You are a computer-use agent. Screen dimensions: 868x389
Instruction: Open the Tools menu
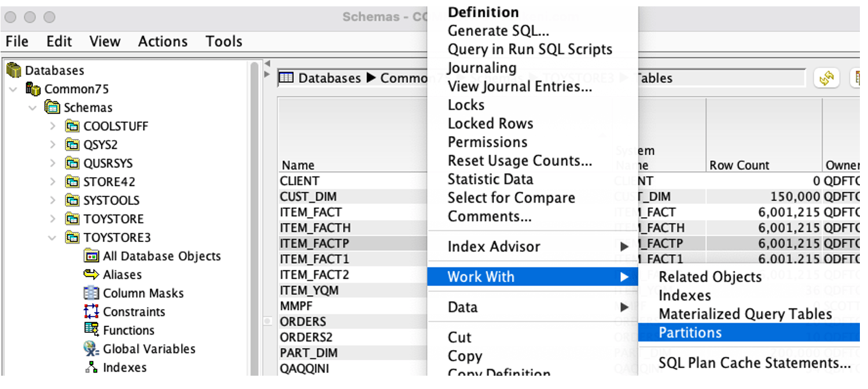pyautogui.click(x=223, y=41)
